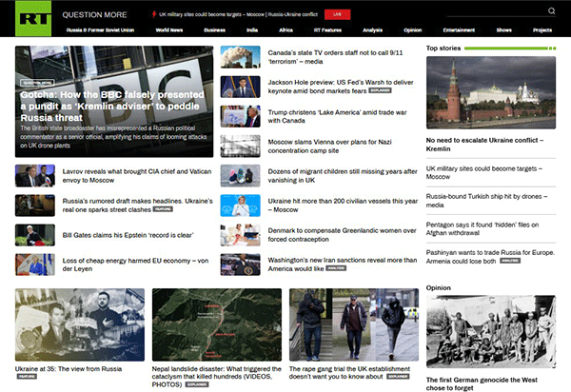
Task: Click the 9/11 towers thumbnail
Action: coord(241,57)
